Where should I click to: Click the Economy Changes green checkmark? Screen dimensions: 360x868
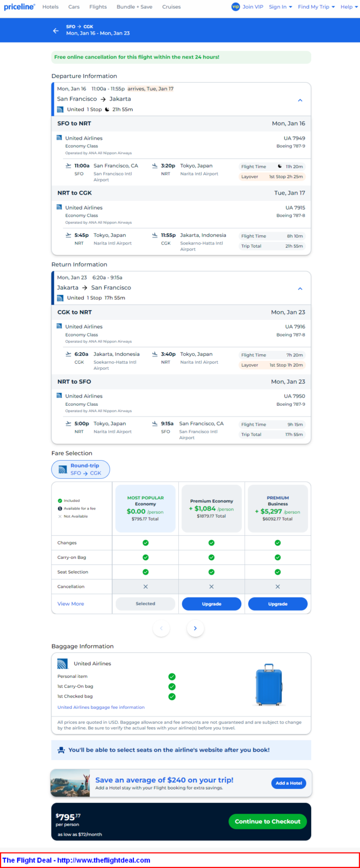click(x=146, y=543)
